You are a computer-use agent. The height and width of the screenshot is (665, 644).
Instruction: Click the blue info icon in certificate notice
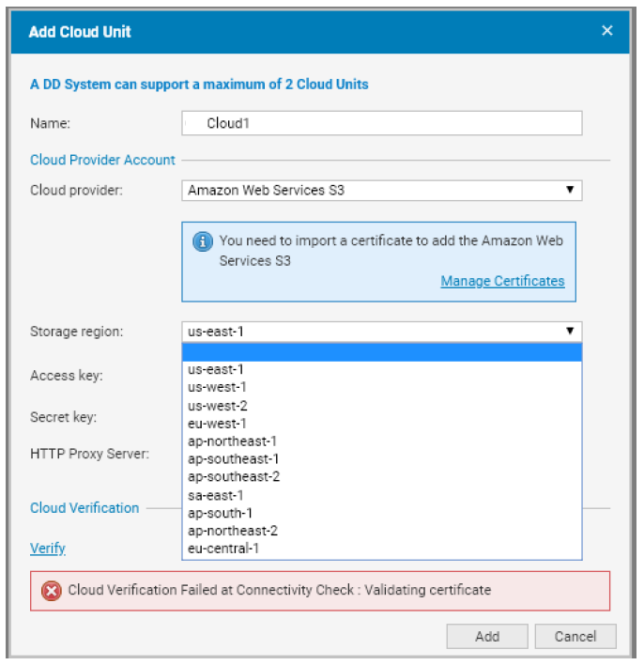203,242
